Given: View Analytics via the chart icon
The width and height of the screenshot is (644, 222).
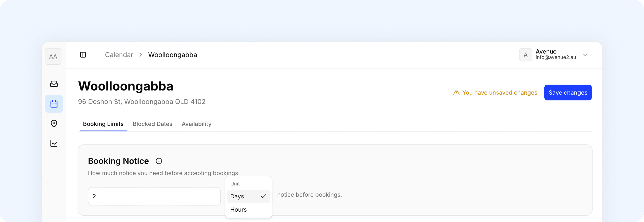Looking at the screenshot, I should click(54, 144).
